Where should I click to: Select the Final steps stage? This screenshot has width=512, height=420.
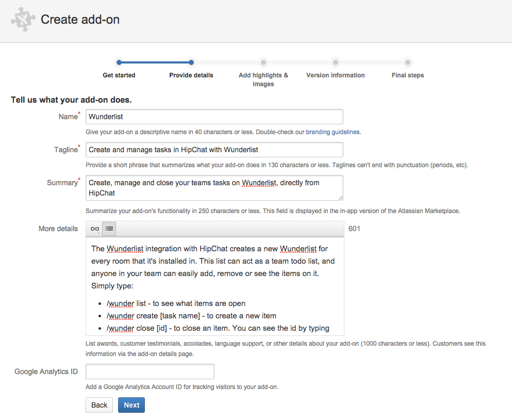coord(407,75)
